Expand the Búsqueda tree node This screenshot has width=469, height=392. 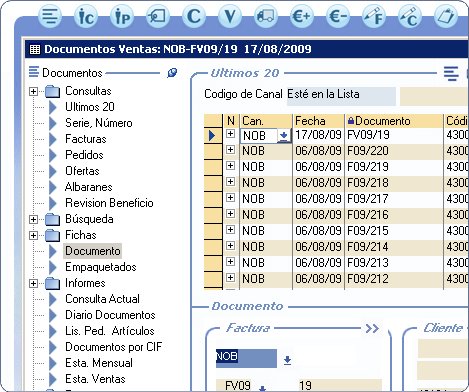33,219
